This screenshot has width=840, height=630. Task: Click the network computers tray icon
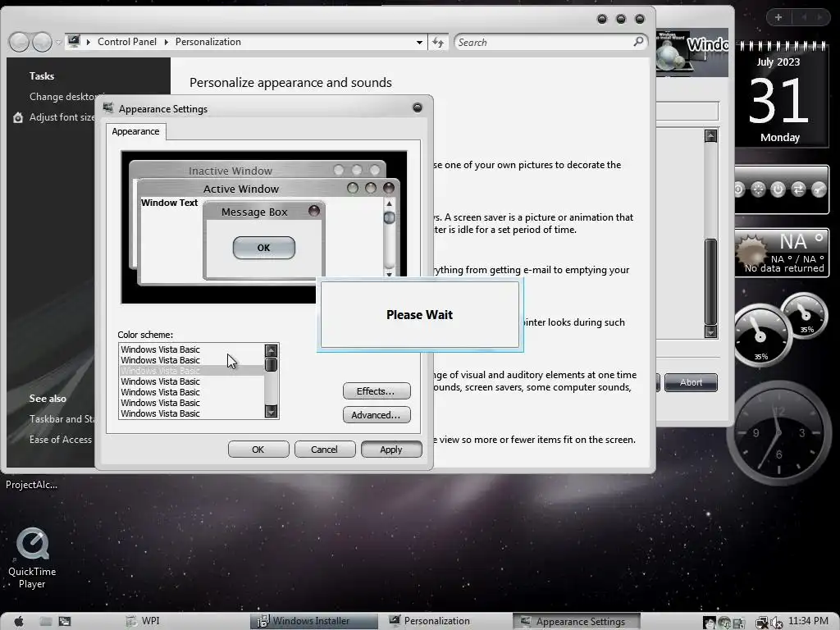(x=761, y=623)
